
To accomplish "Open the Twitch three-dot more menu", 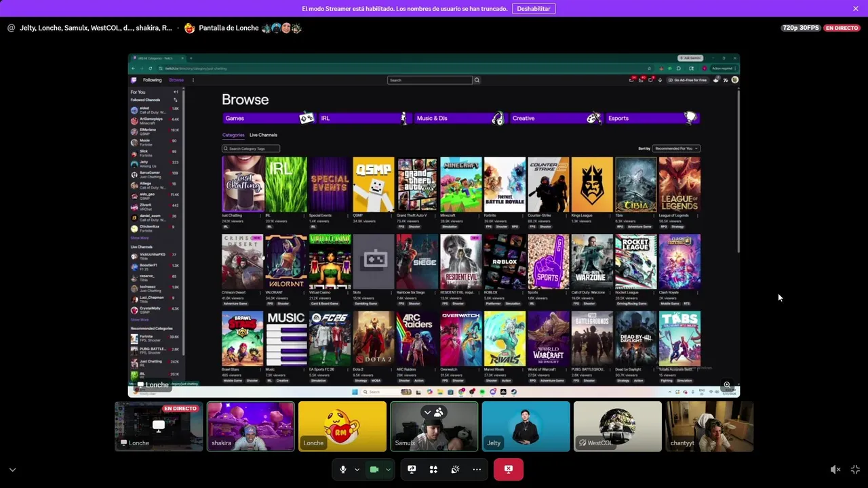I will 193,80.
